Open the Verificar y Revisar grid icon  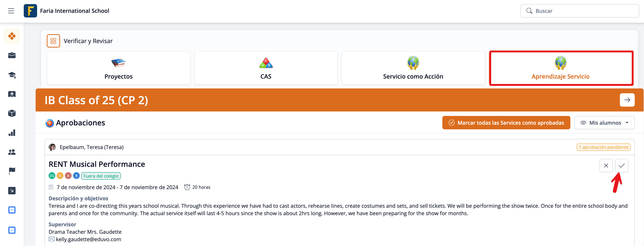tap(53, 41)
